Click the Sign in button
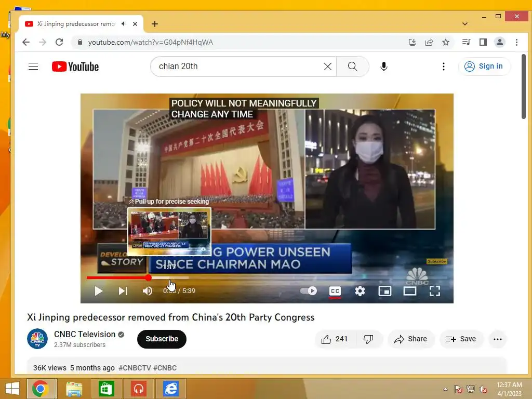Viewport: 532px width, 399px height. pos(484,66)
